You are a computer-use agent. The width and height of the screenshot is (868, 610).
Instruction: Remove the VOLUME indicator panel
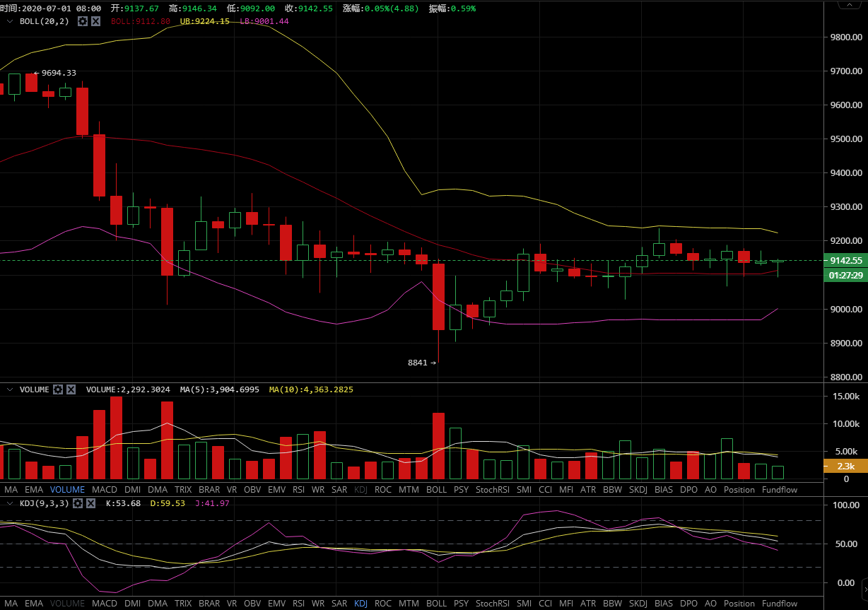point(71,389)
